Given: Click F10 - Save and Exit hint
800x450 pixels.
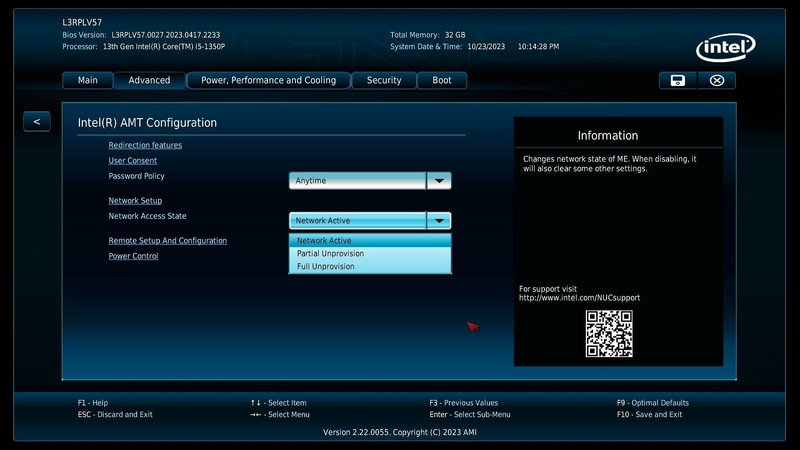Looking at the screenshot, I should (x=649, y=414).
